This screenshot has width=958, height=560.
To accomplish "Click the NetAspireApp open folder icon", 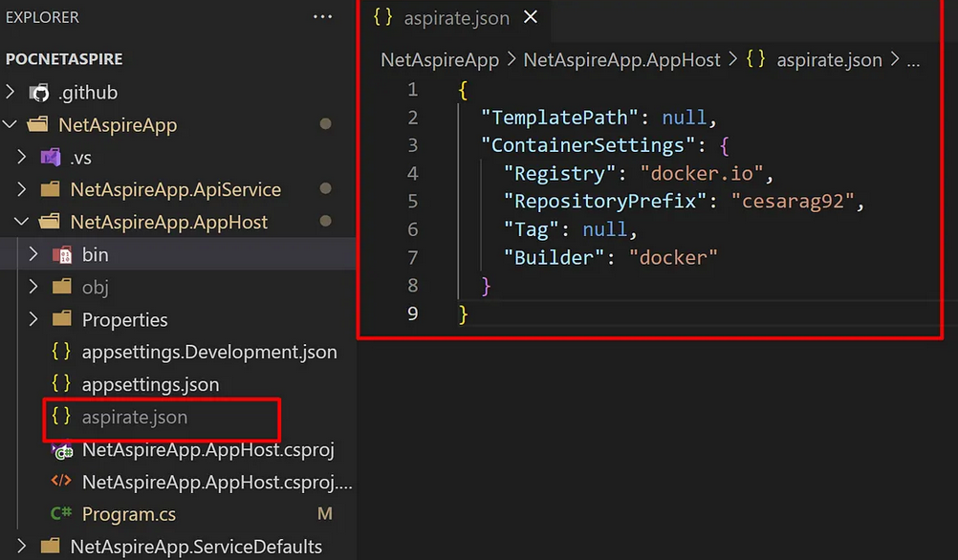I will click(38, 124).
